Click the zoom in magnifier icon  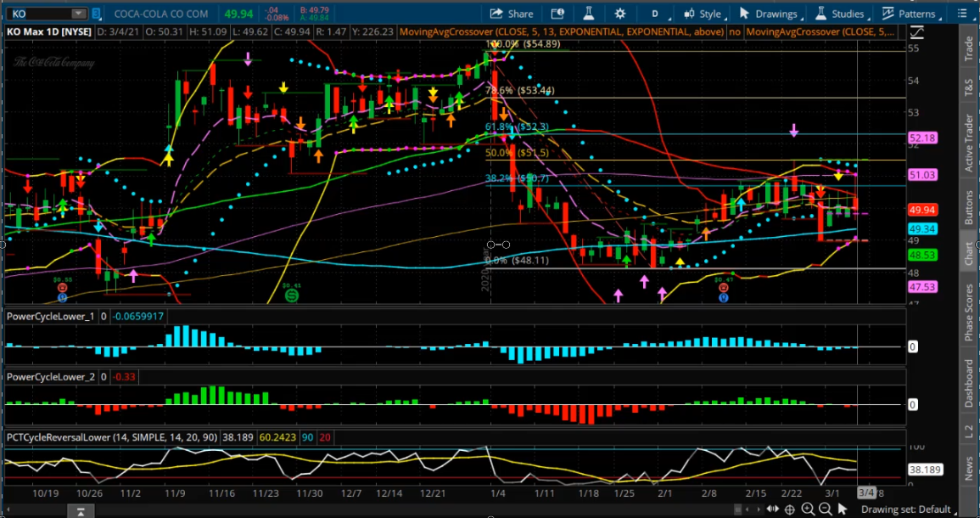pyautogui.click(x=808, y=510)
